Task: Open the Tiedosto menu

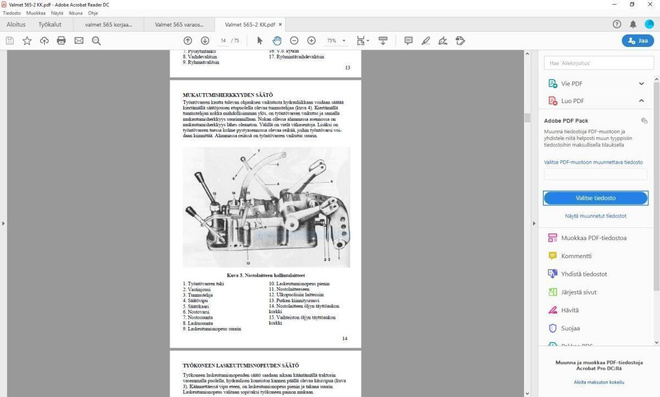Action: [12, 13]
